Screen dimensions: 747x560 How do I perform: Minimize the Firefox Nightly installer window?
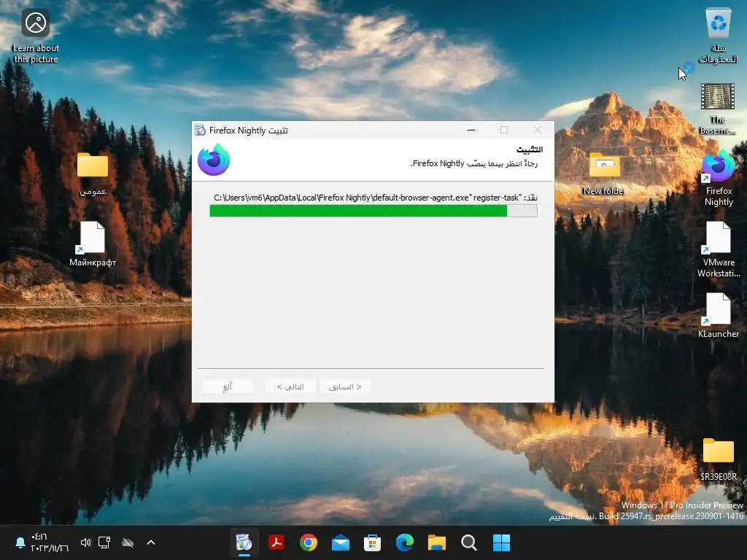tap(471, 130)
